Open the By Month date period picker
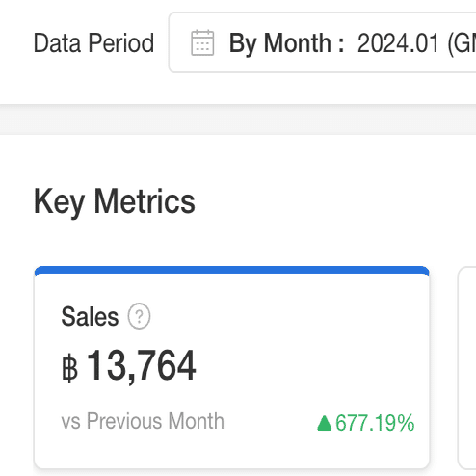This screenshot has height=476, width=476. tap(322, 42)
